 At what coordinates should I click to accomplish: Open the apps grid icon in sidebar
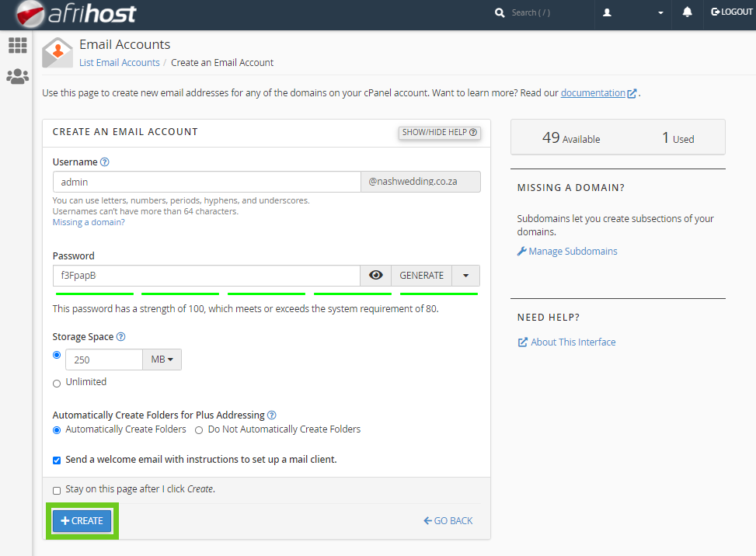click(17, 46)
